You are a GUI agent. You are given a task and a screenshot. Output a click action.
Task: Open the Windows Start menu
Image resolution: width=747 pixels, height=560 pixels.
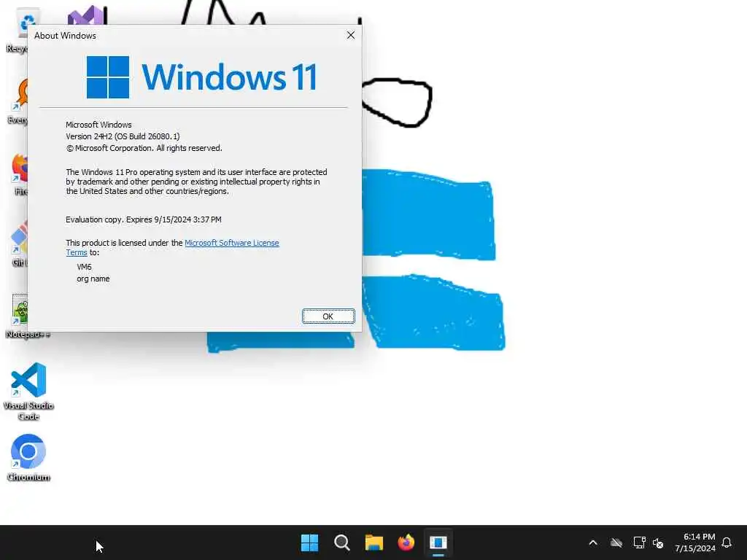tap(309, 542)
